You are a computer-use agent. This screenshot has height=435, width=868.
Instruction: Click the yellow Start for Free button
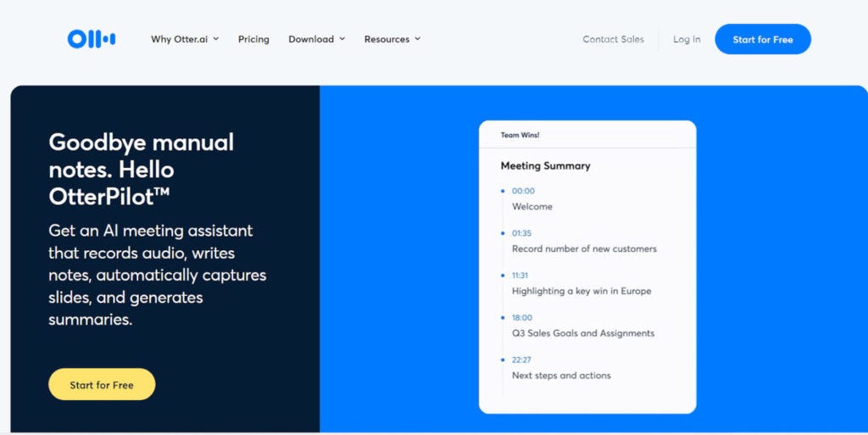pyautogui.click(x=102, y=385)
